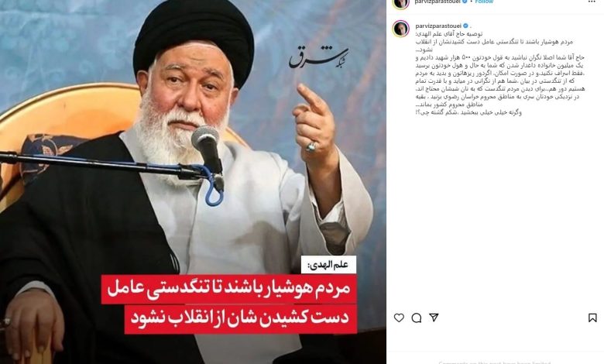Click the white علم الهدی label on image
This screenshot has width=604, height=364.
point(328,265)
